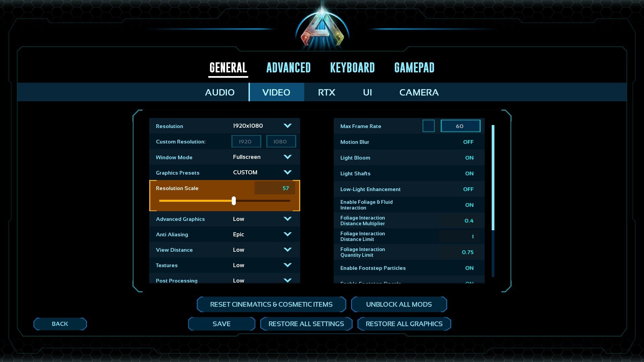Toggle the Max Frame Rate checkbox
The image size is (644, 362).
tap(428, 126)
